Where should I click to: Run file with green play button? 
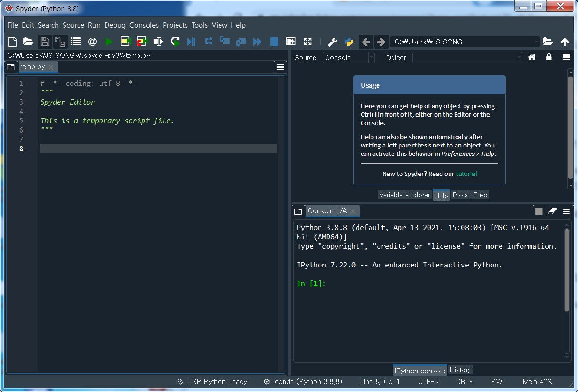click(109, 42)
